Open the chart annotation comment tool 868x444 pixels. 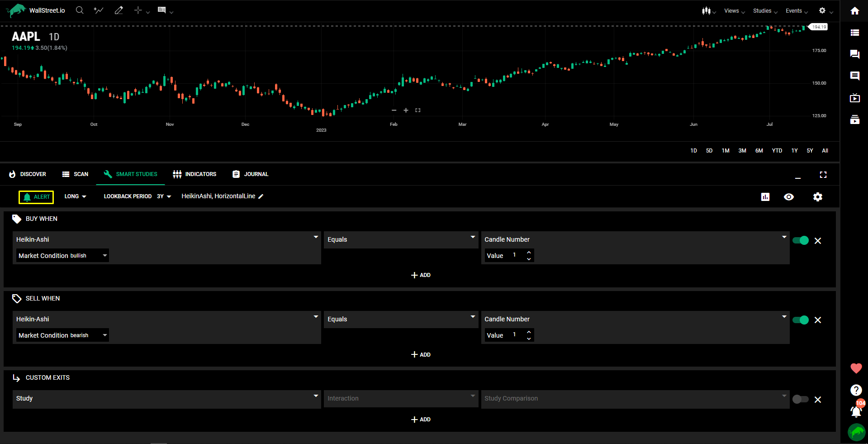[165, 10]
